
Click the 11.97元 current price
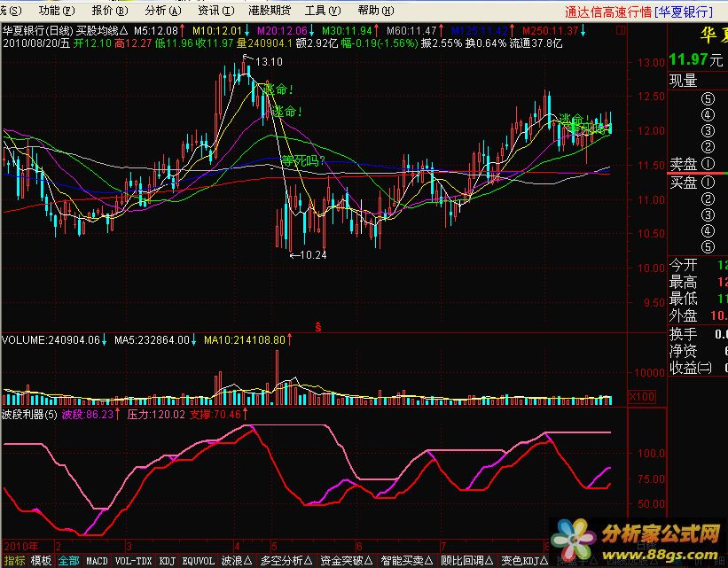click(x=695, y=59)
